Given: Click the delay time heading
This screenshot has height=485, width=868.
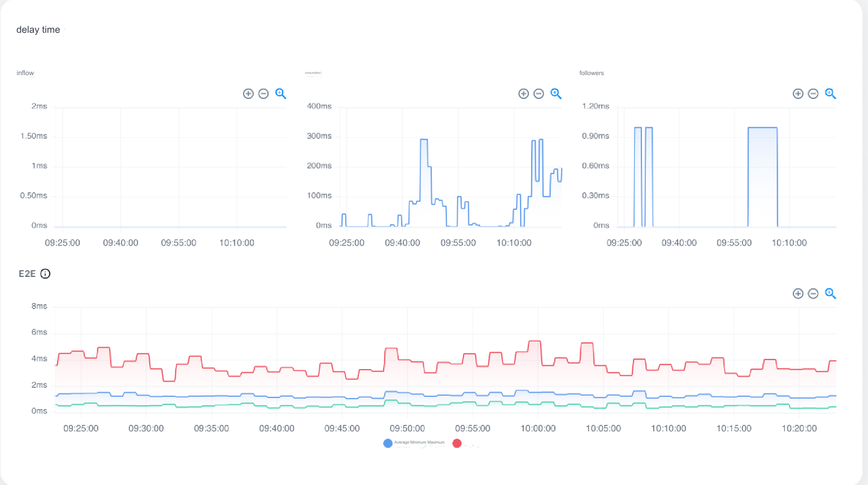Looking at the screenshot, I should click(x=38, y=29).
